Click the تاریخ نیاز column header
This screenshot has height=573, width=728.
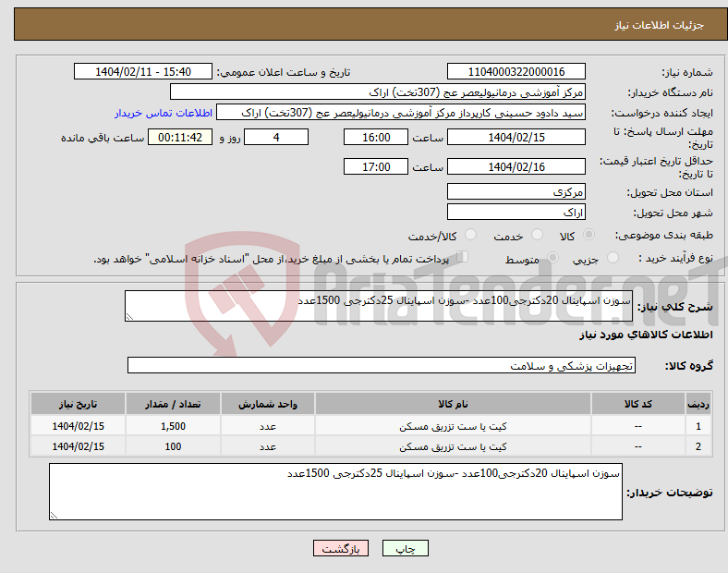(78, 404)
